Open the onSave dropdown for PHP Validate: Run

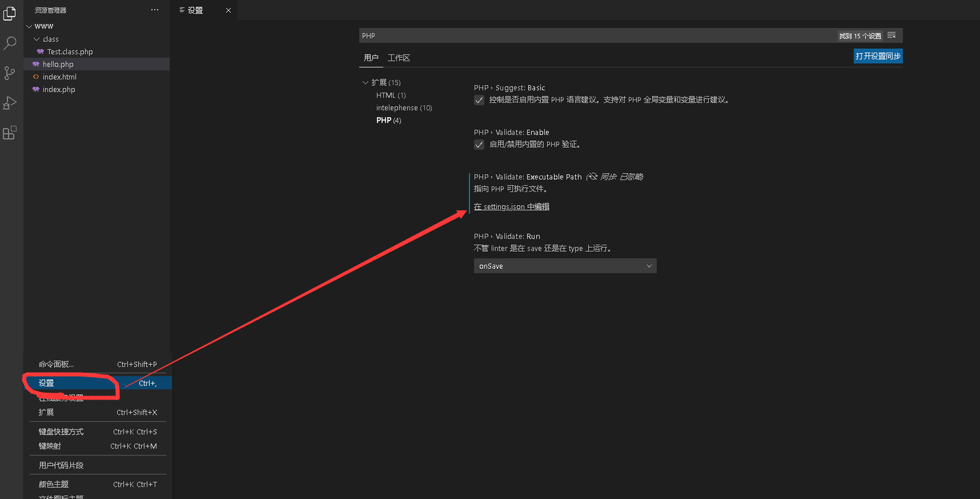point(565,265)
